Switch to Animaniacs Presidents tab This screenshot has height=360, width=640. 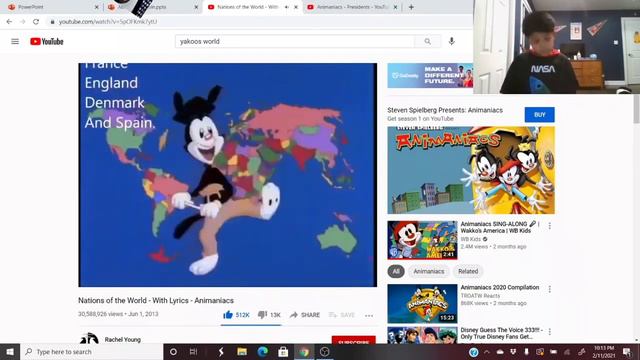(x=352, y=7)
